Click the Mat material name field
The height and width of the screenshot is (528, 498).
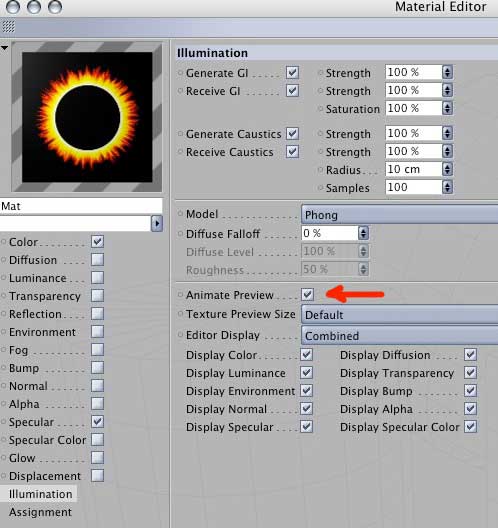(81, 206)
